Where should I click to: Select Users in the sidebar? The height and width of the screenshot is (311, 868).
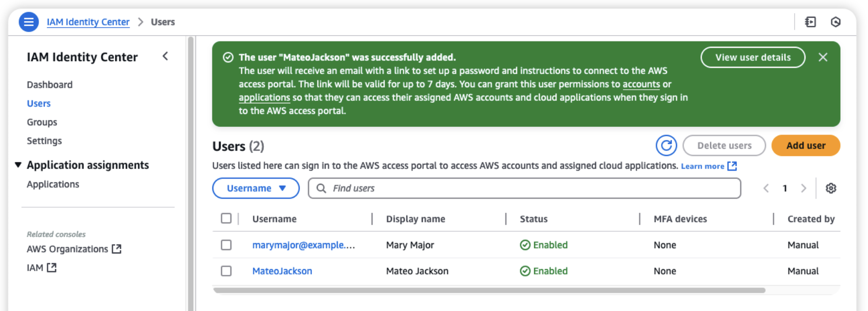(39, 103)
